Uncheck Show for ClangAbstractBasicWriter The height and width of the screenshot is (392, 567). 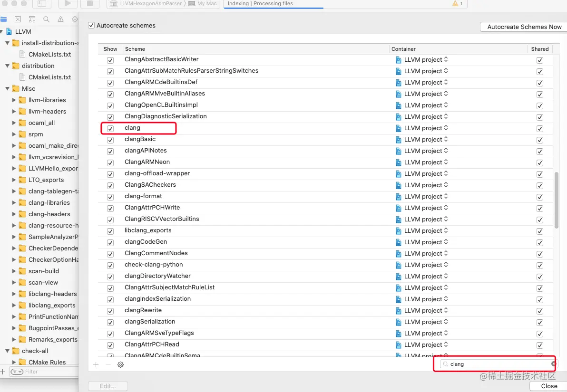click(110, 60)
